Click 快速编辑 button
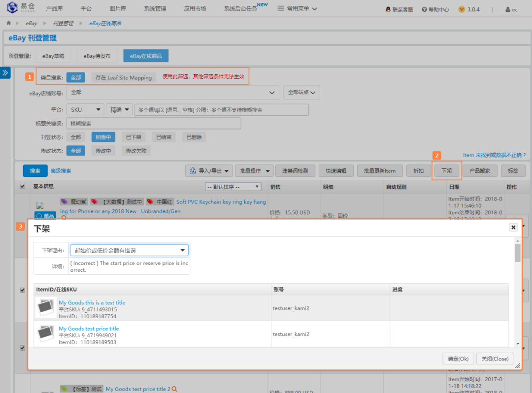The height and width of the screenshot is (393, 532). pos(336,170)
